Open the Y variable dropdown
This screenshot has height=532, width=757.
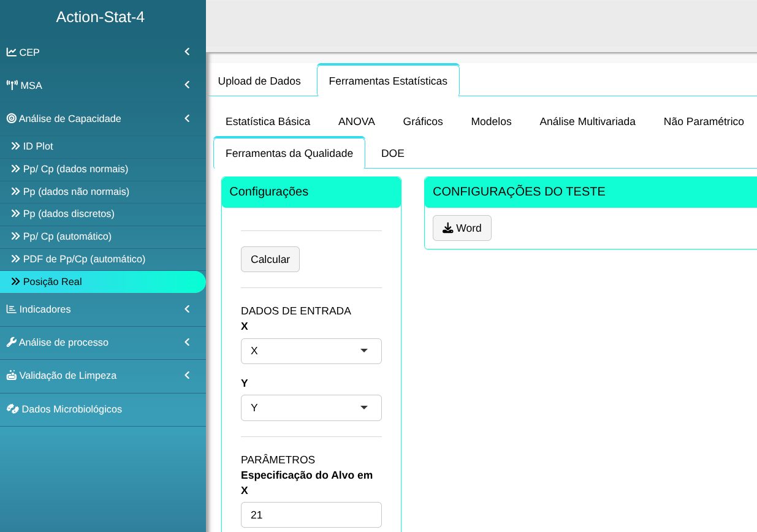[311, 408]
